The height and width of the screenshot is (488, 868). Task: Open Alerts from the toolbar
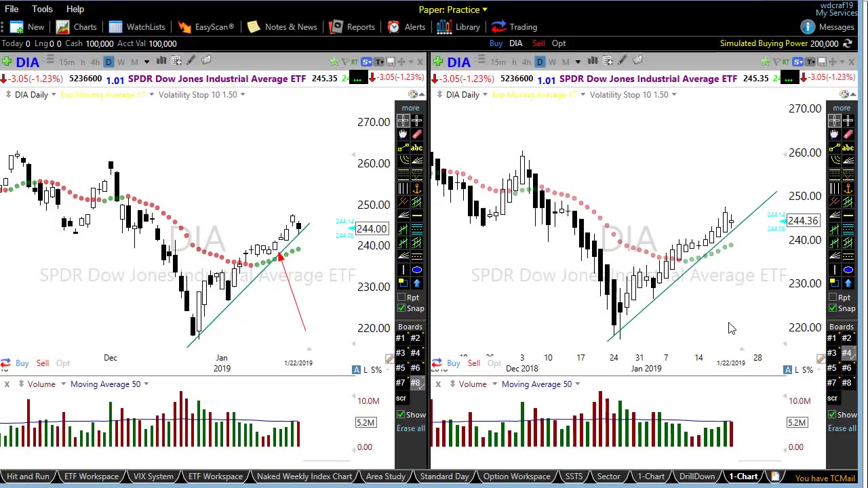coord(406,27)
